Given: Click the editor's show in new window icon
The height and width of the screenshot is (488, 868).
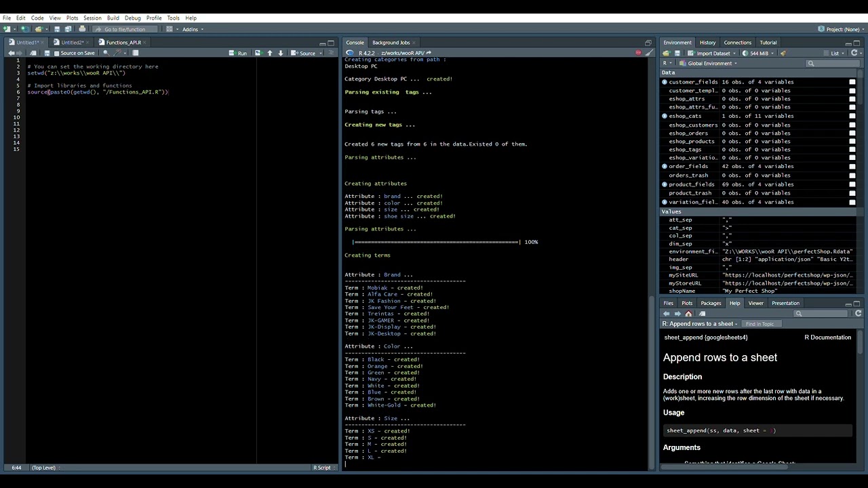Looking at the screenshot, I should pyautogui.click(x=33, y=53).
